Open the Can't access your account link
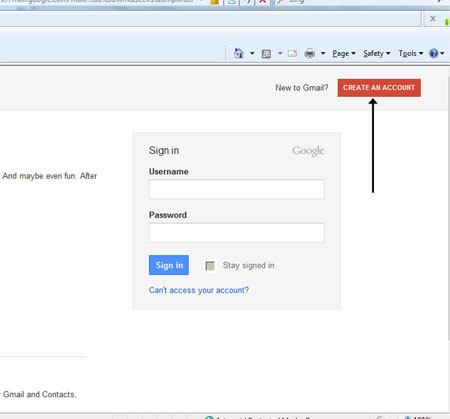450x419 pixels. point(199,290)
